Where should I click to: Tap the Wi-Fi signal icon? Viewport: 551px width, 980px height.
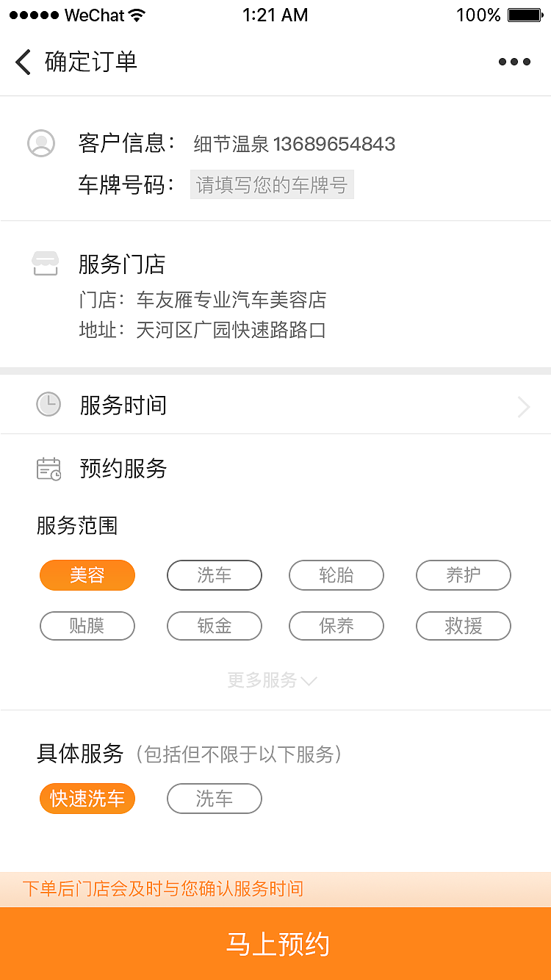(137, 15)
